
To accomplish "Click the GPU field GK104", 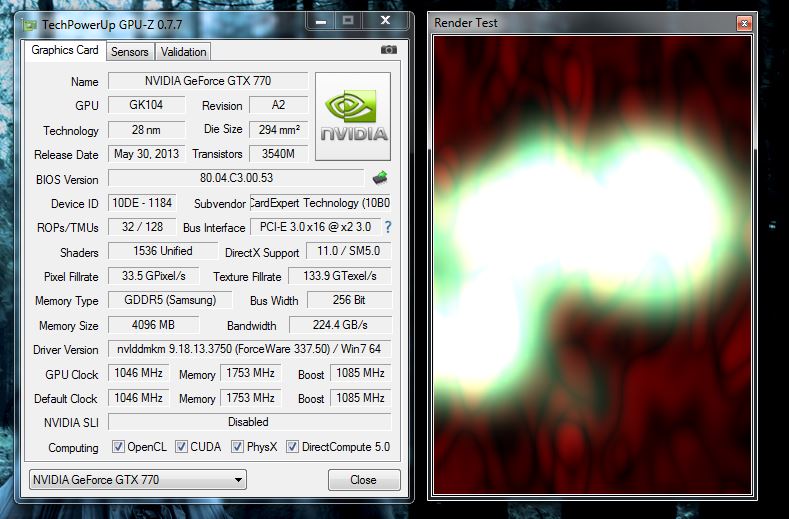I will tap(146, 105).
